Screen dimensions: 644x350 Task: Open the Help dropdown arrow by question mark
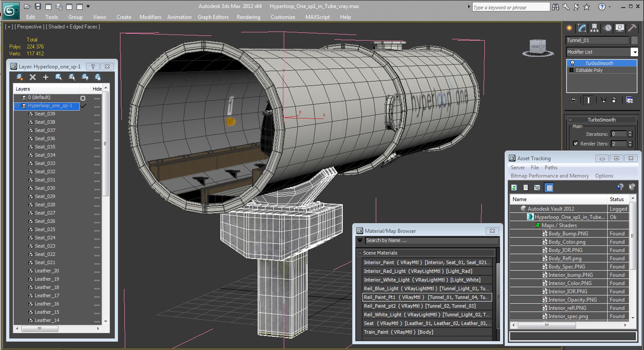click(610, 7)
